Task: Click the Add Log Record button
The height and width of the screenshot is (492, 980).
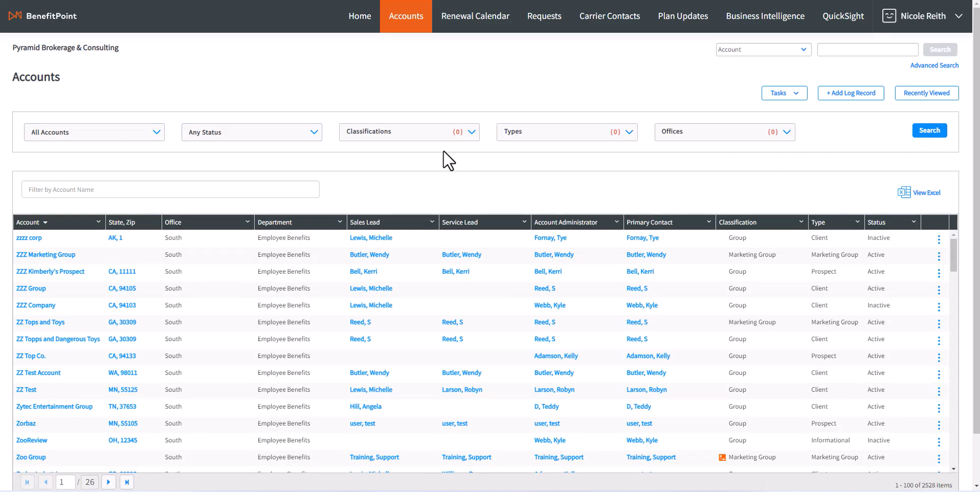Action: coord(851,93)
